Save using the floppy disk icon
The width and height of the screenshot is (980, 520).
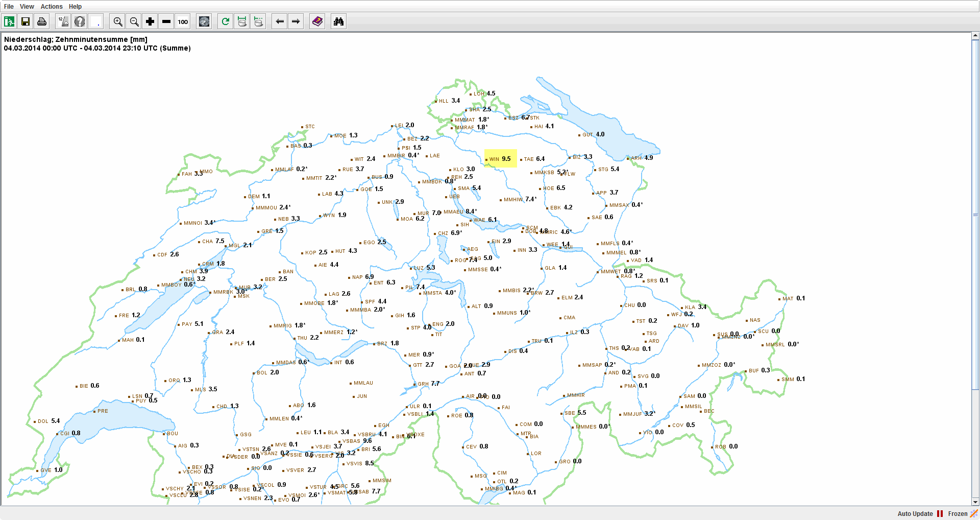pos(26,21)
